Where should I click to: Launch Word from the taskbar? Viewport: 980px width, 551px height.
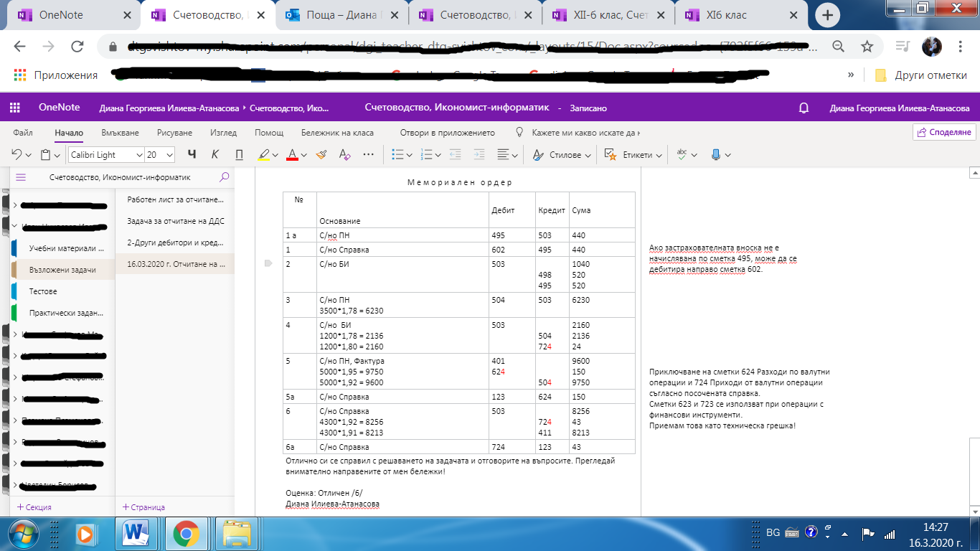(x=136, y=534)
